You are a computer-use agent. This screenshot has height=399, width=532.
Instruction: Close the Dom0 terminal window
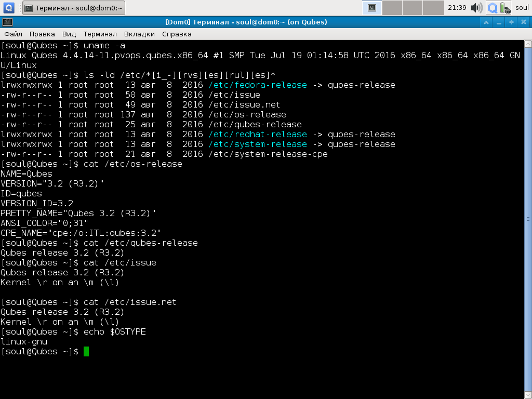tap(524, 22)
